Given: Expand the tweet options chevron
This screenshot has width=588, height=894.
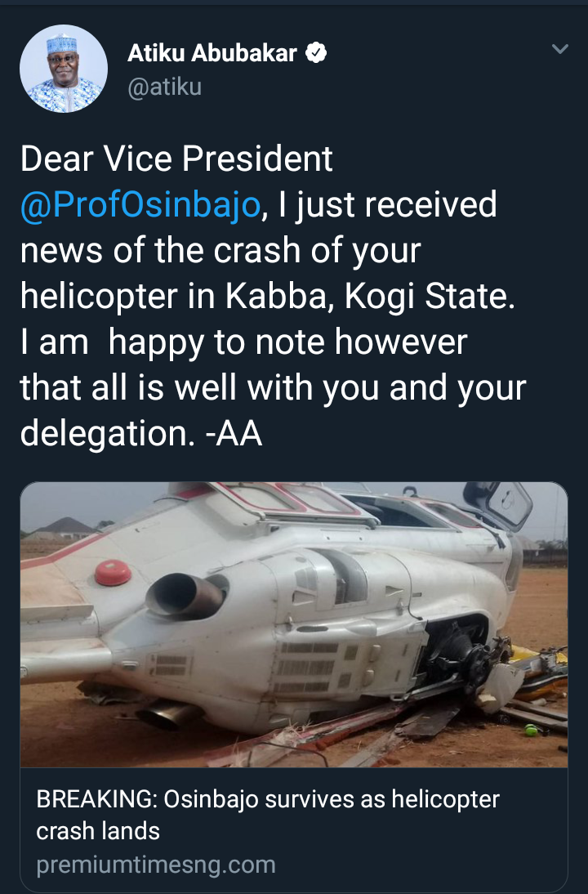Looking at the screenshot, I should [559, 50].
